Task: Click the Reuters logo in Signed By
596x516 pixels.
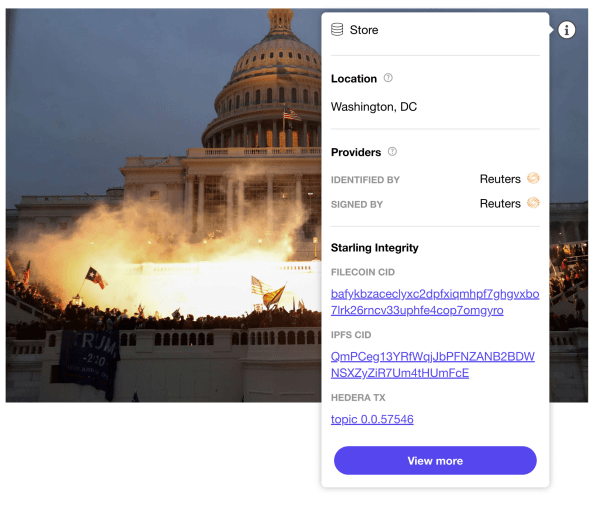Action: [x=533, y=203]
